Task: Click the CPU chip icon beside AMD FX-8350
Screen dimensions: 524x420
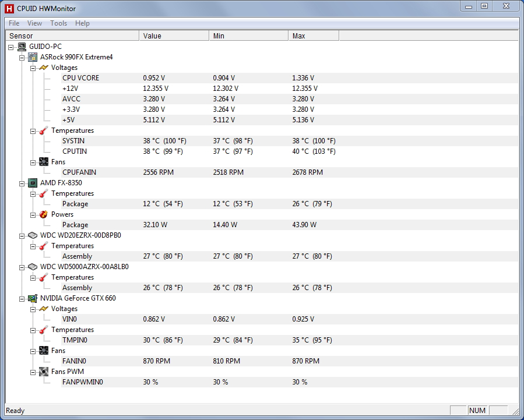Action: click(x=33, y=183)
